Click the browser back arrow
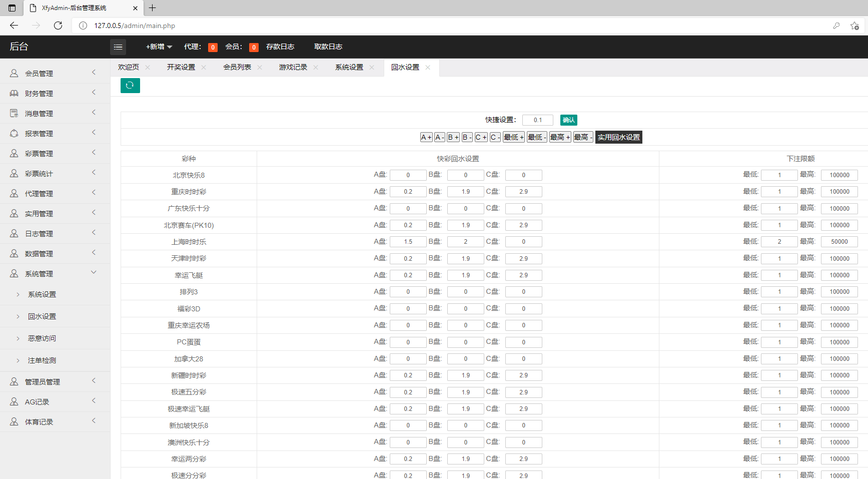 (x=14, y=26)
